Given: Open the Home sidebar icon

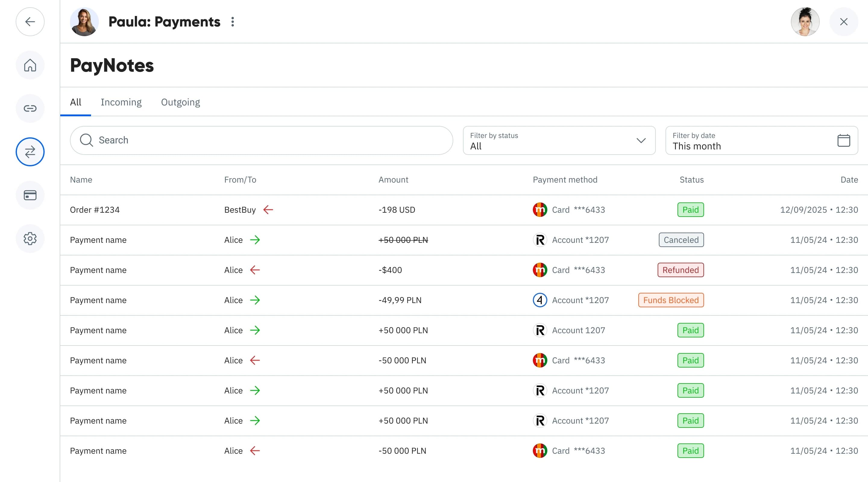Looking at the screenshot, I should (x=30, y=65).
